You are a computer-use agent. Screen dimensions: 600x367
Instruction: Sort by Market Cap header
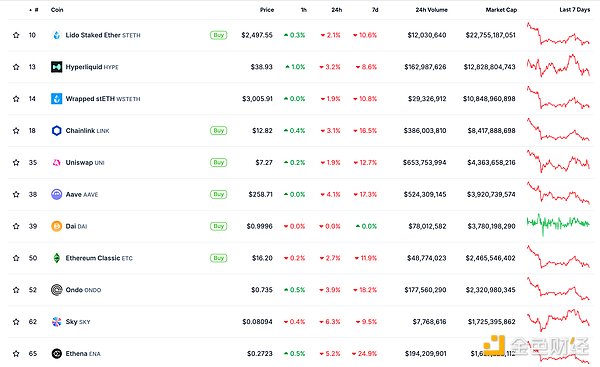coord(501,10)
